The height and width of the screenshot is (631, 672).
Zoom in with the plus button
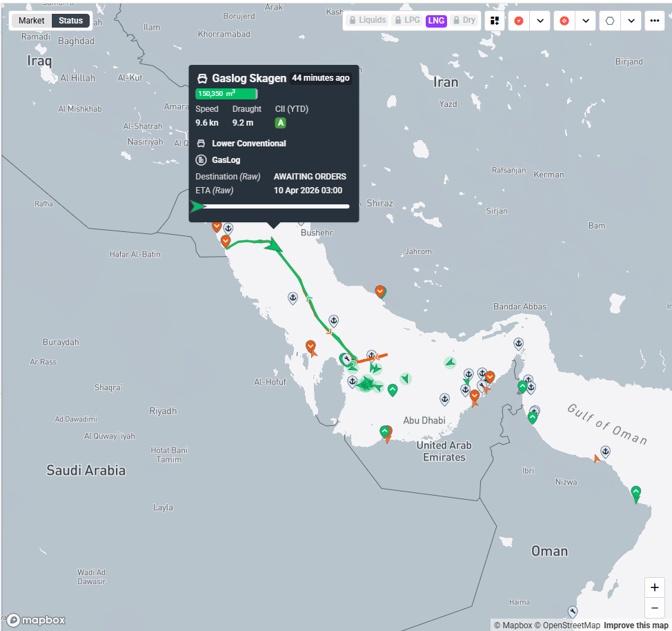[x=655, y=588]
